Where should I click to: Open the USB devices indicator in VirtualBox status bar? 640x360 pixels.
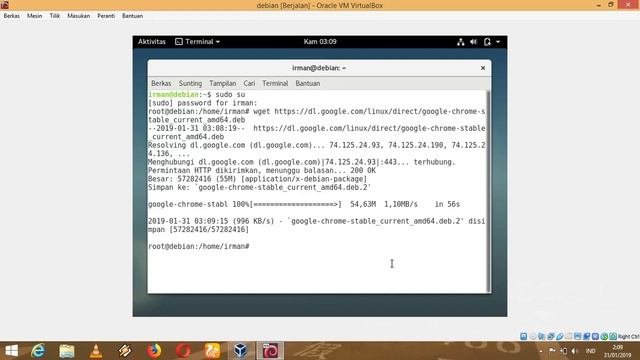(x=560, y=336)
